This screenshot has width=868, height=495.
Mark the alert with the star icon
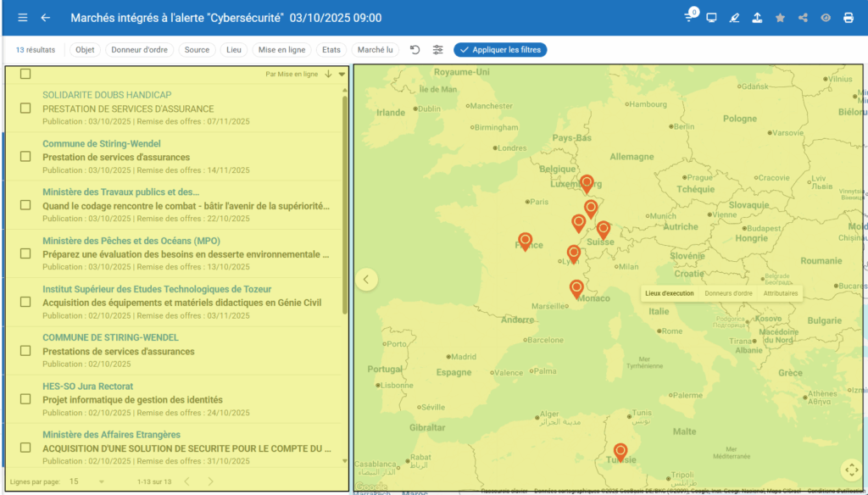pos(780,18)
